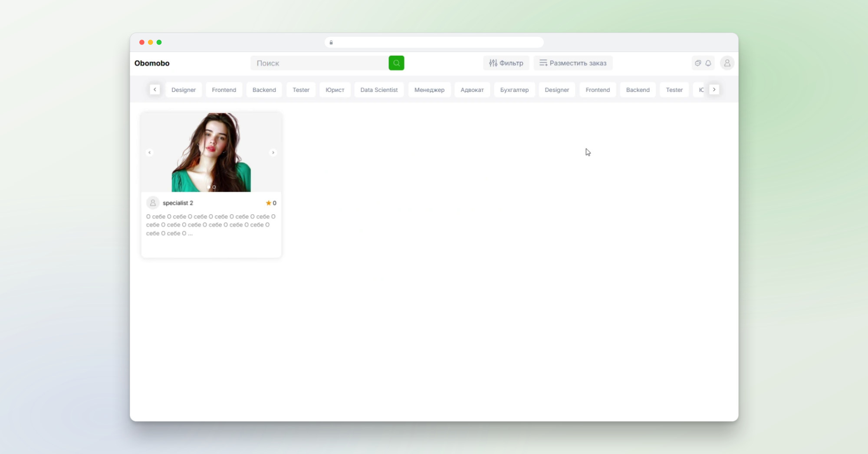
Task: Select the Адвокат category
Action: 472,90
